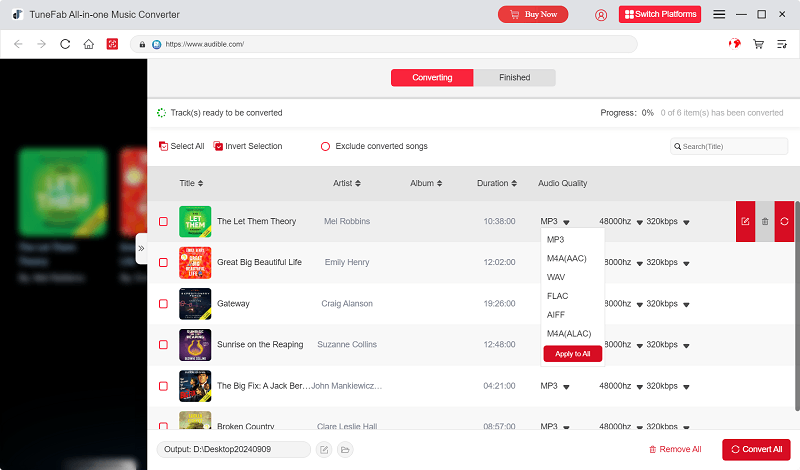This screenshot has width=800, height=470.
Task: Sort by Artist column arrows
Action: (358, 183)
